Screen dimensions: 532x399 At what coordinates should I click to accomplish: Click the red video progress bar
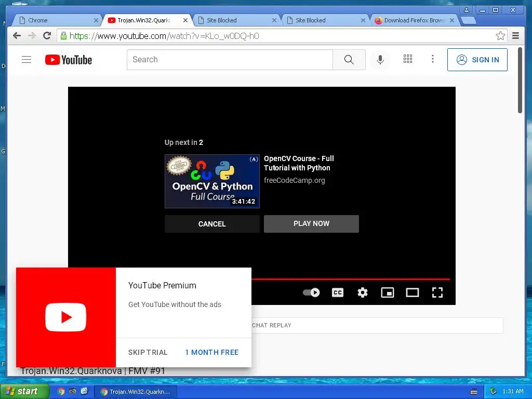pyautogui.click(x=351, y=279)
